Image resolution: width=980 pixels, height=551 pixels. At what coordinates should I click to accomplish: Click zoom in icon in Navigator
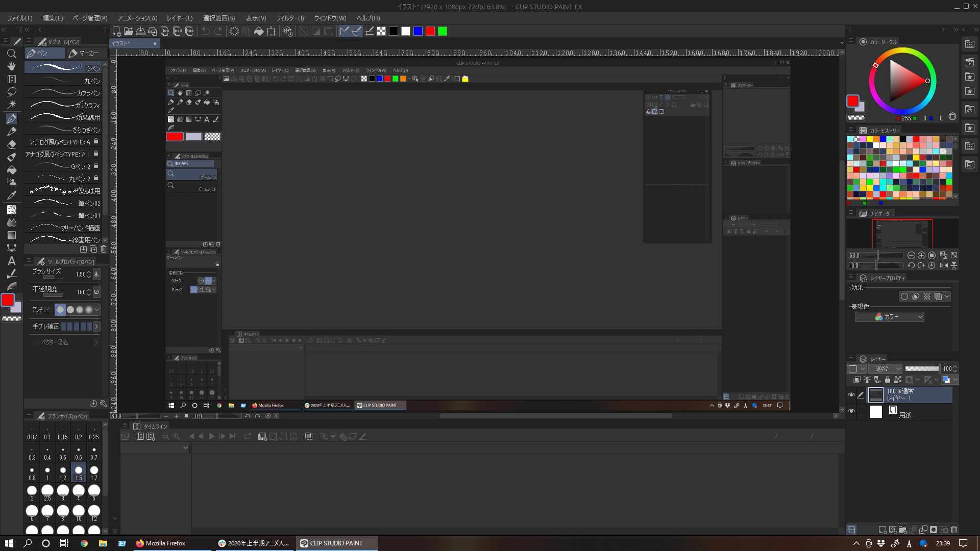(x=921, y=256)
